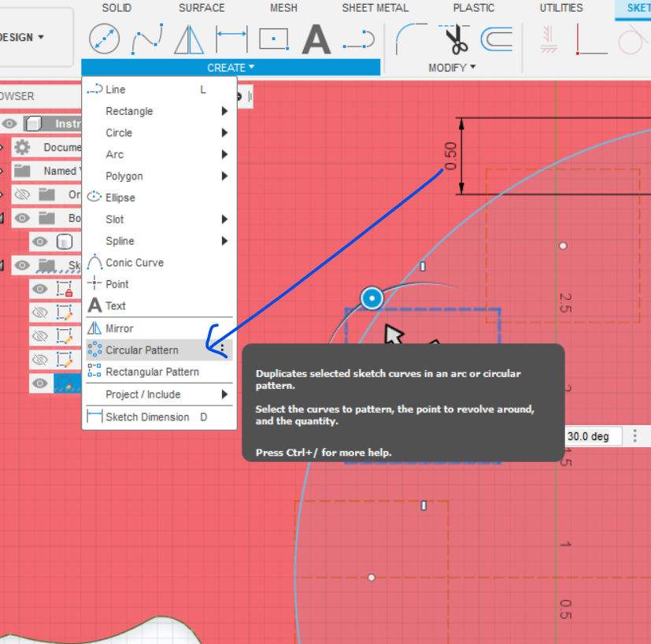The image size is (651, 644).
Task: Click the Document Settings gear icon
Action: tap(22, 147)
